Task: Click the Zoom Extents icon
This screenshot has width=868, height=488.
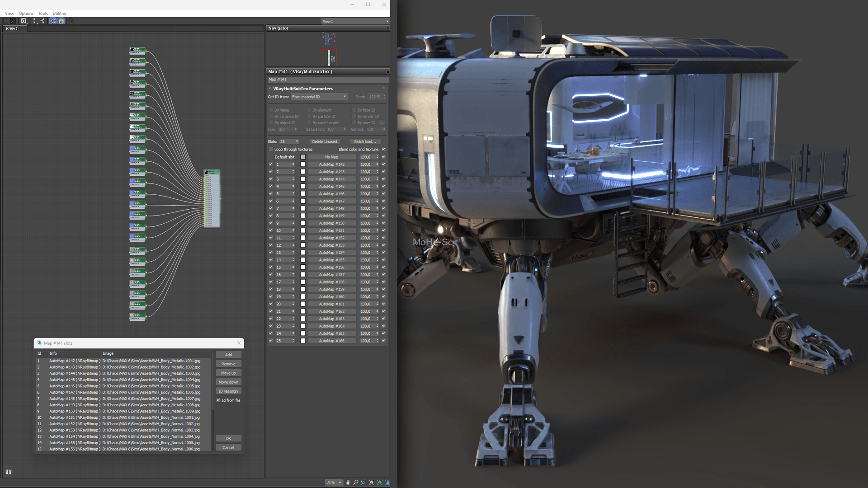Action: coord(372,482)
